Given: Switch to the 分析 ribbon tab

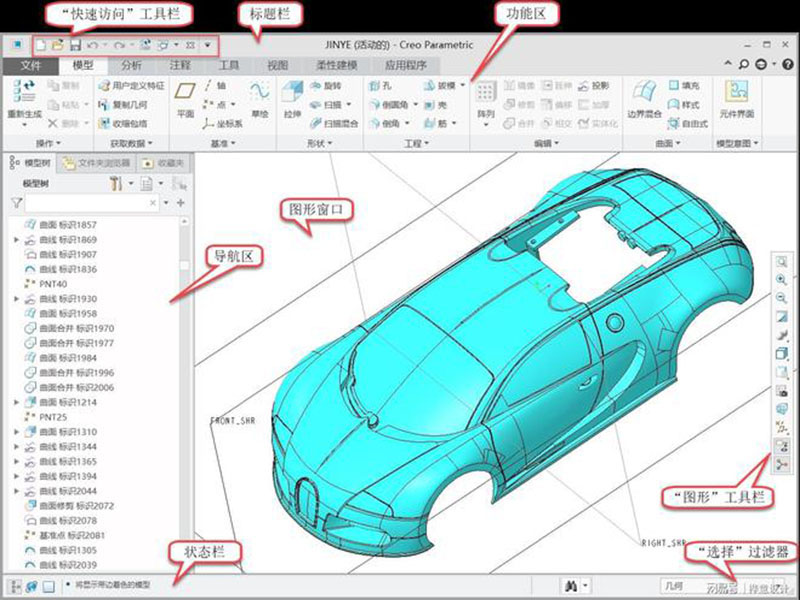Looking at the screenshot, I should click(131, 65).
